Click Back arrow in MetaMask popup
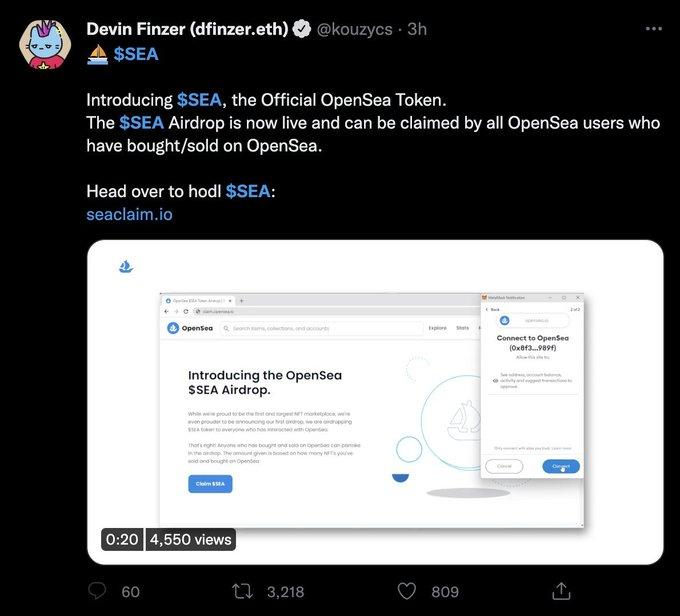 [492, 309]
